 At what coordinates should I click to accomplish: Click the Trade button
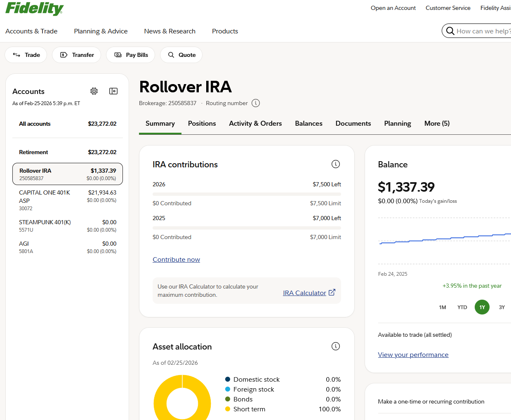(x=26, y=55)
